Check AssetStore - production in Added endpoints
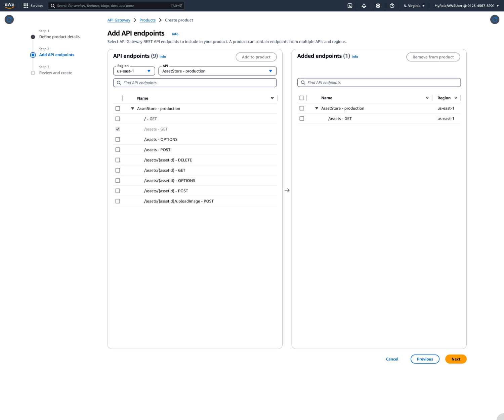Viewport: 504px width, 420px height. [302, 108]
